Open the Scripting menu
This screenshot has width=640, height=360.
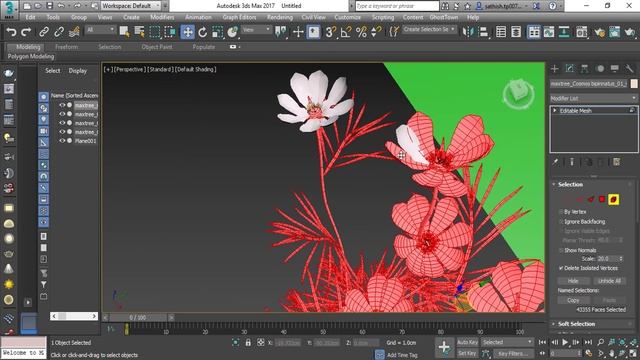point(383,18)
